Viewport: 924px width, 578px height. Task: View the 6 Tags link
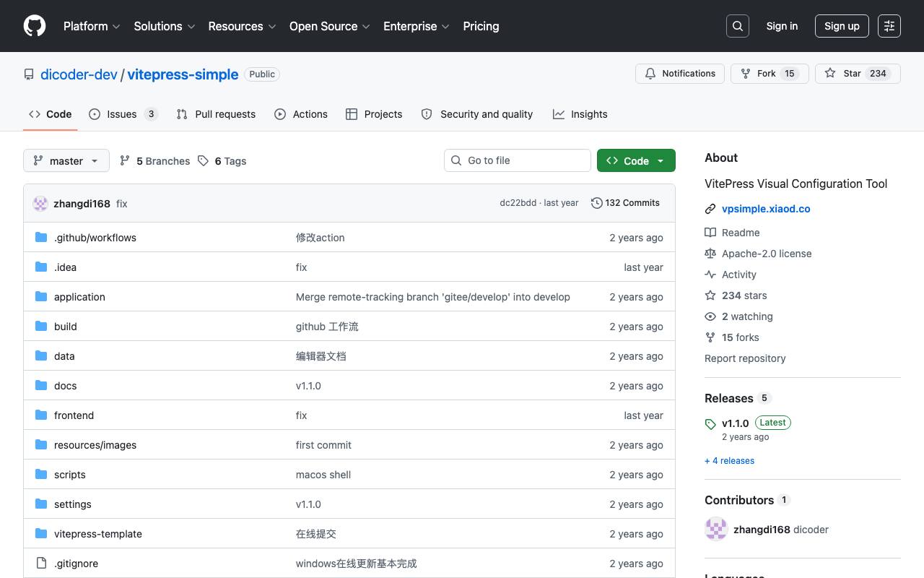click(222, 161)
